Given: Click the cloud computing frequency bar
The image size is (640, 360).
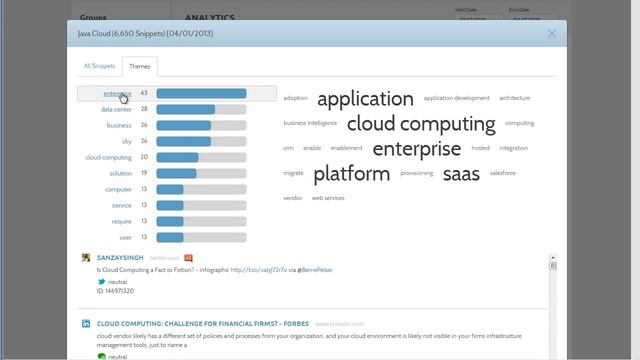Looking at the screenshot, I should coord(201,157).
